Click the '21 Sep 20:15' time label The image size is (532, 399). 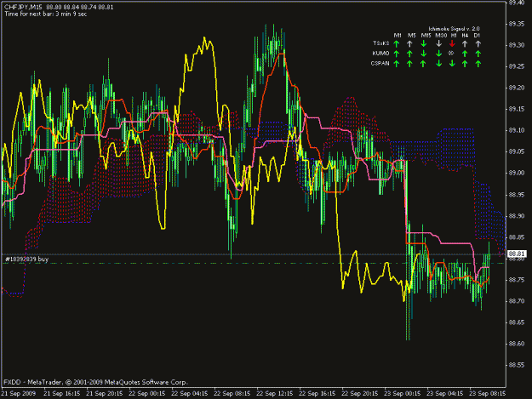pyautogui.click(x=105, y=394)
